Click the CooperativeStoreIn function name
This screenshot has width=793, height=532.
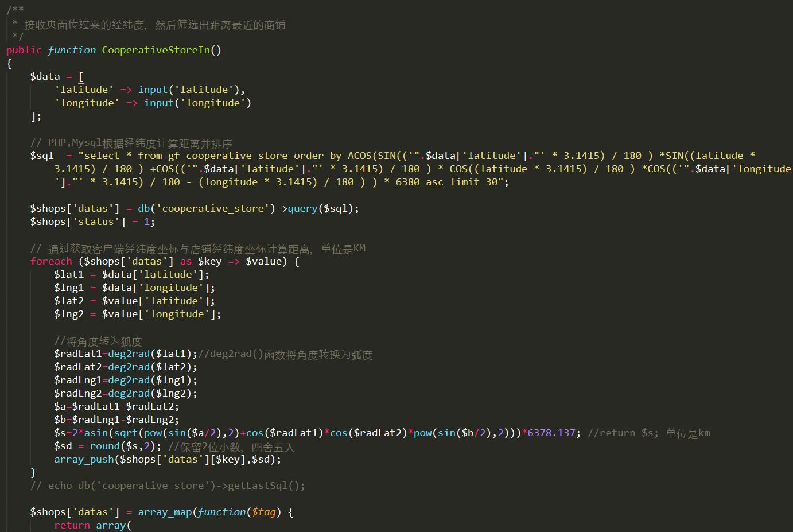pyautogui.click(x=156, y=50)
